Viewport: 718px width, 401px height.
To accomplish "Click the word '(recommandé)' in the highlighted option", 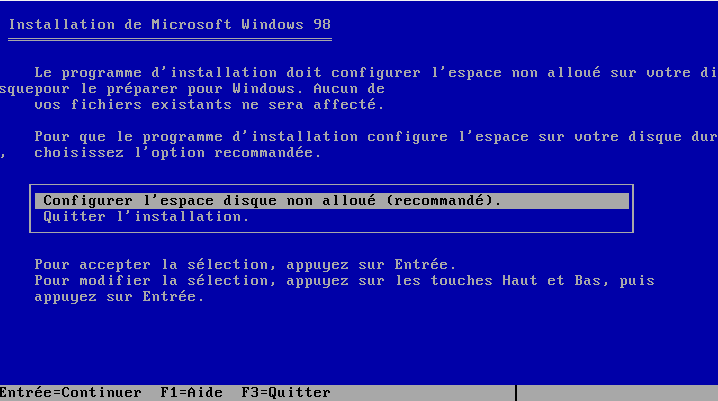I will (443, 201).
